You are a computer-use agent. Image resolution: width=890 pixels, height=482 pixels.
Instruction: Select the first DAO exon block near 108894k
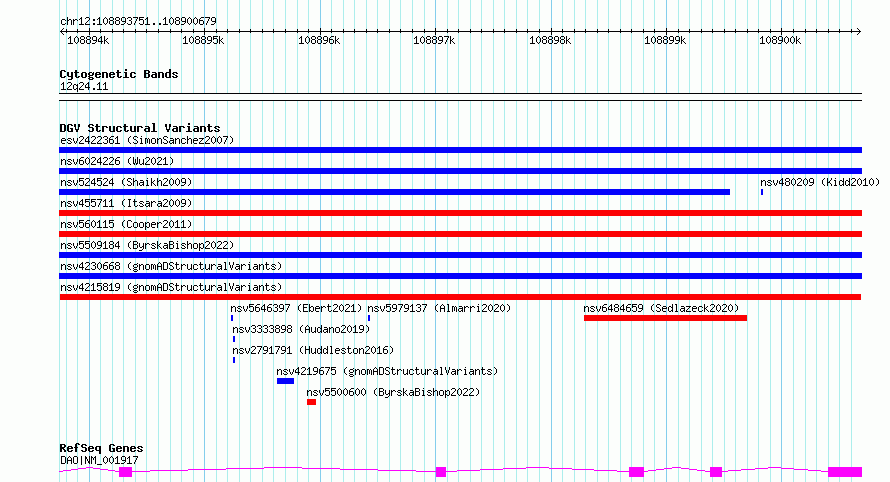click(x=125, y=472)
